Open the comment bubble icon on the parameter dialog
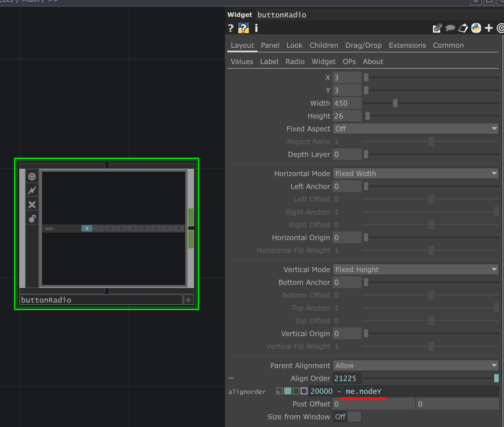504x427 pixels. [450, 27]
